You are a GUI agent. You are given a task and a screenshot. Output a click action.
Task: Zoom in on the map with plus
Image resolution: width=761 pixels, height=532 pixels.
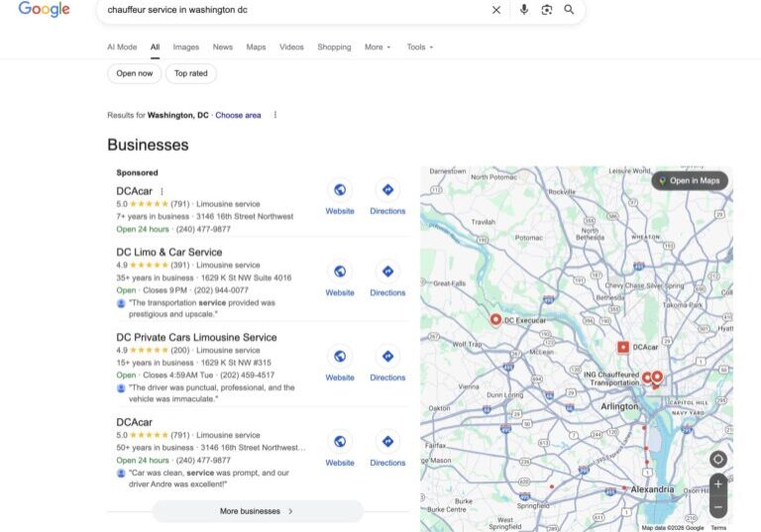pos(718,484)
